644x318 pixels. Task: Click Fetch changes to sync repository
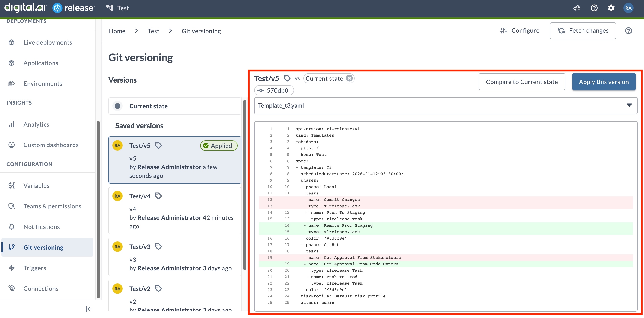pyautogui.click(x=583, y=30)
